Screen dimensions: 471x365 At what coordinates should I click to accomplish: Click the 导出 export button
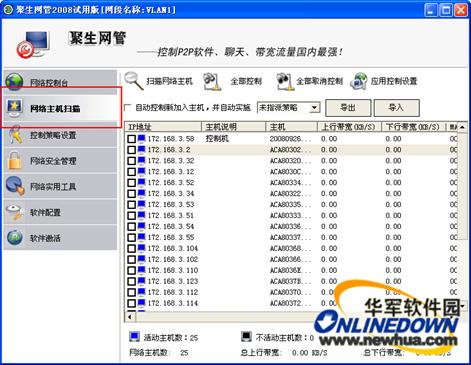click(x=348, y=108)
